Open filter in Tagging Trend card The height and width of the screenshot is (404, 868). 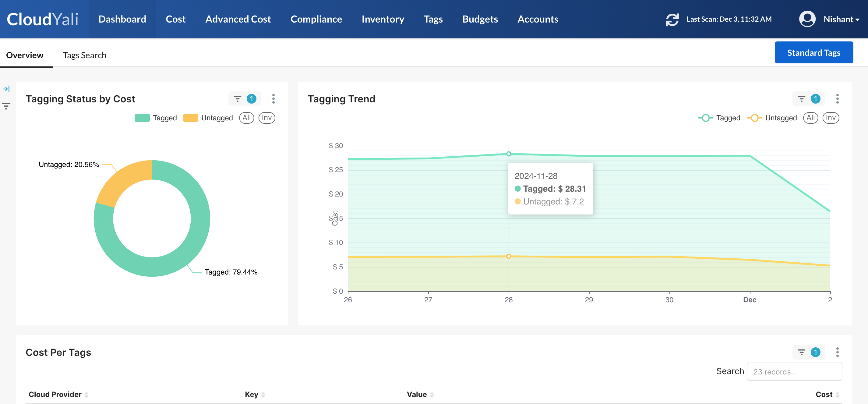(801, 99)
